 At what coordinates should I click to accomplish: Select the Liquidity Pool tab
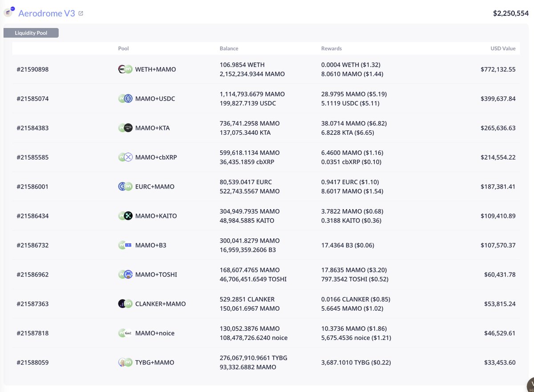tap(31, 33)
